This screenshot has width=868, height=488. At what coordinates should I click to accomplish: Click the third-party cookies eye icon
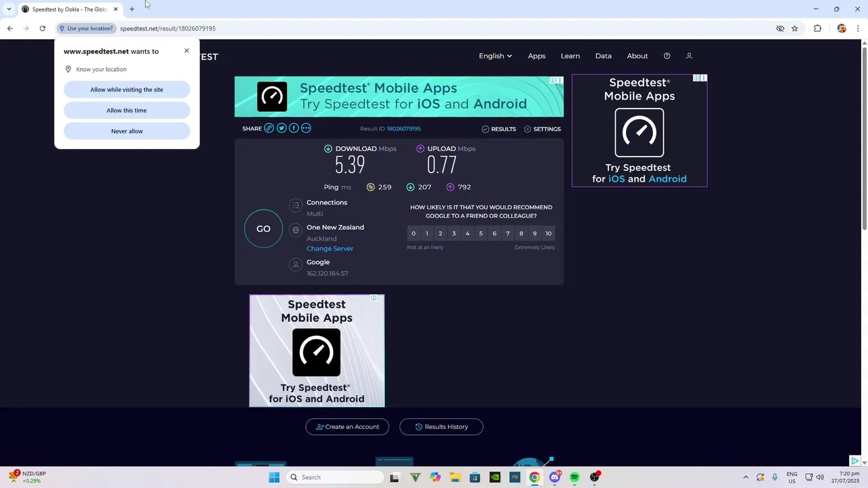(780, 28)
